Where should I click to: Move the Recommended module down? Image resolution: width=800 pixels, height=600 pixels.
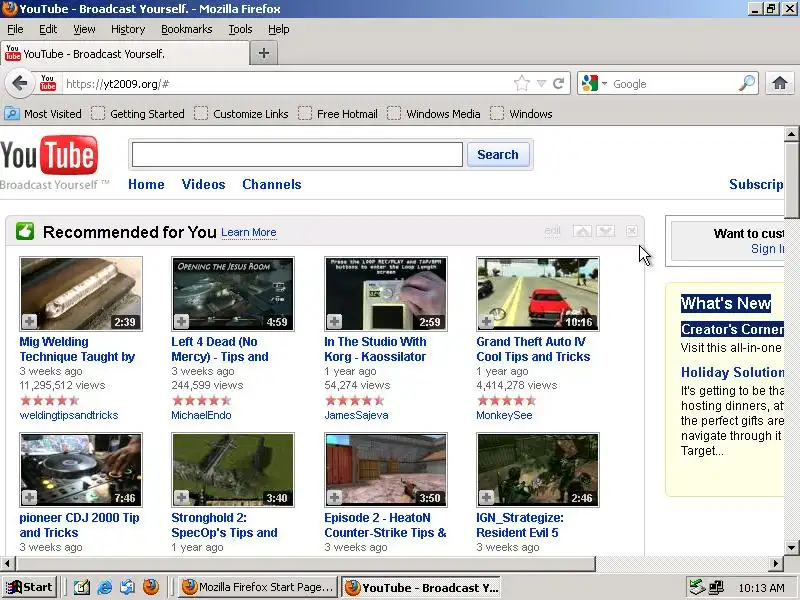tap(606, 231)
